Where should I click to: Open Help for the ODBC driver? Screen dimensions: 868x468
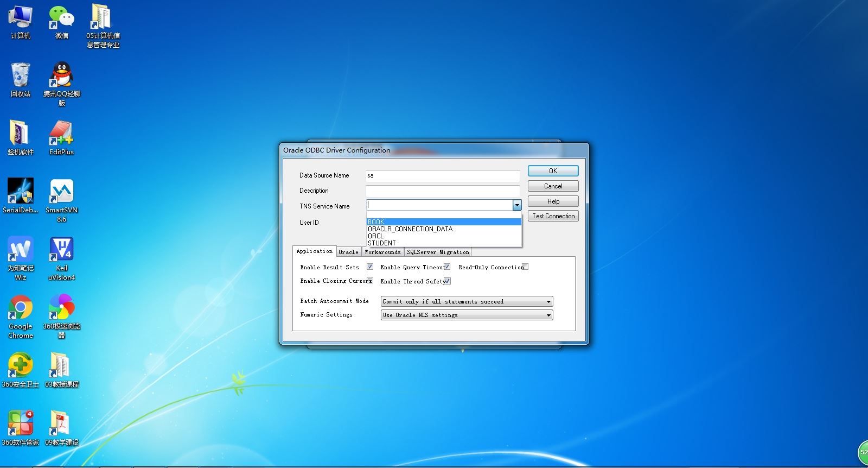click(x=553, y=201)
